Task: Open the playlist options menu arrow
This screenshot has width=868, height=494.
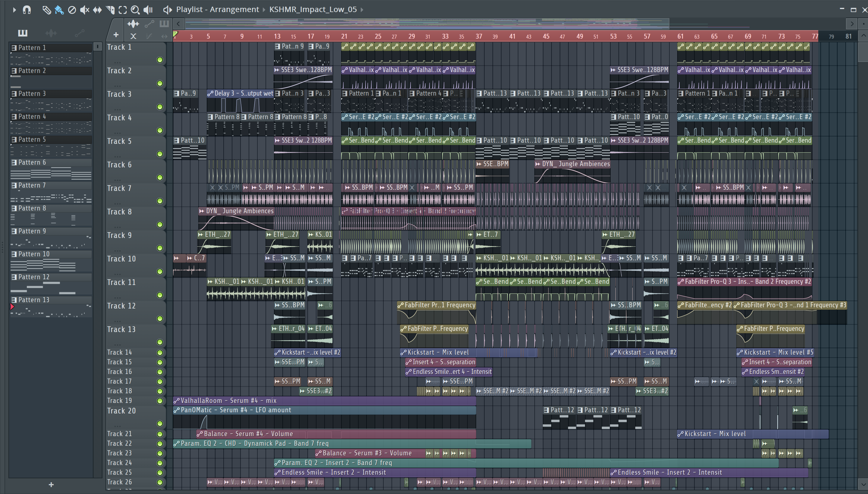Action: pyautogui.click(x=14, y=10)
